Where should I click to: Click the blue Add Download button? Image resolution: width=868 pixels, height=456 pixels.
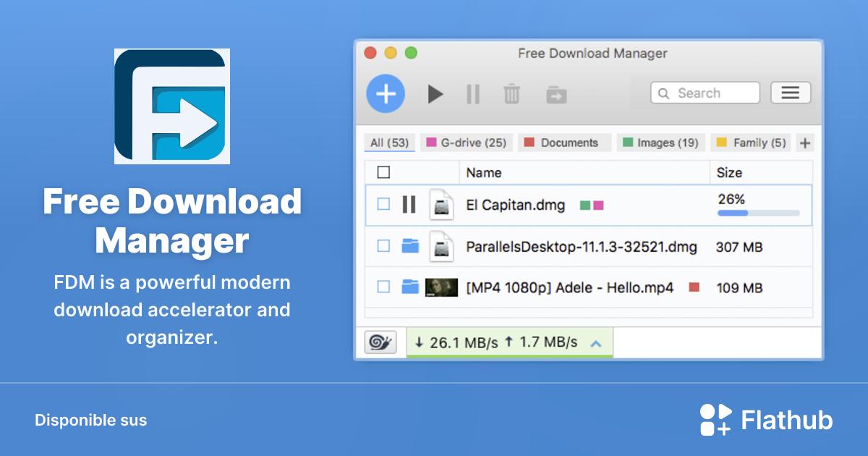[x=386, y=93]
